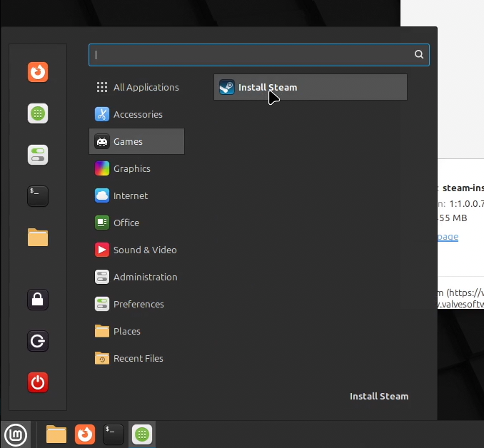484x448 pixels.
Task: Click the magnifier icon in search box
Action: click(418, 55)
